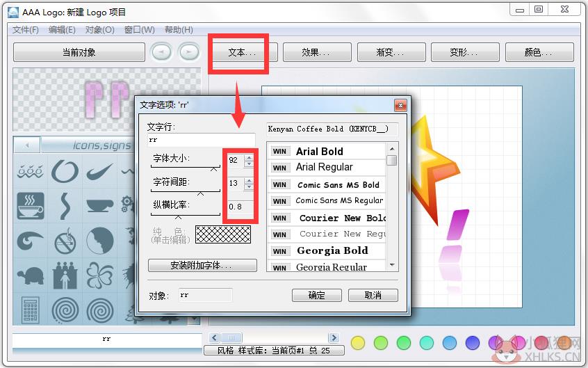The width and height of the screenshot is (588, 368).
Task: Pick the yellow style swatch
Action: [358, 342]
